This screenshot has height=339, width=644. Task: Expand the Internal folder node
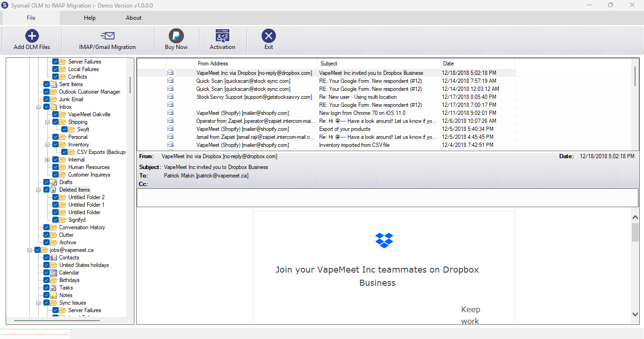pos(47,160)
